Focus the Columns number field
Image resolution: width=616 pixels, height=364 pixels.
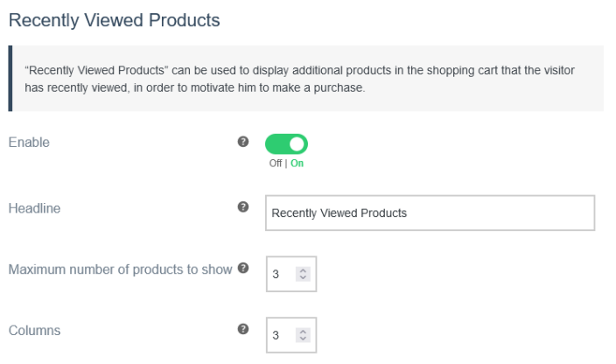(x=280, y=335)
